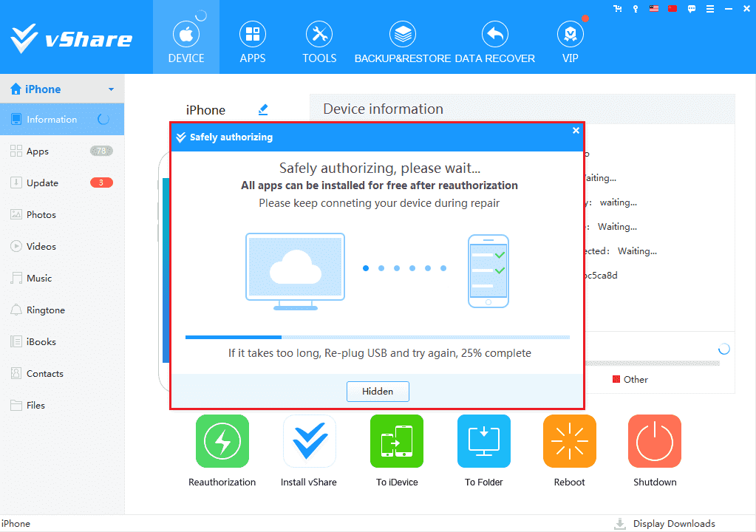Open Photos in the sidebar
Viewport: 756px width, 532px height.
tap(62, 214)
